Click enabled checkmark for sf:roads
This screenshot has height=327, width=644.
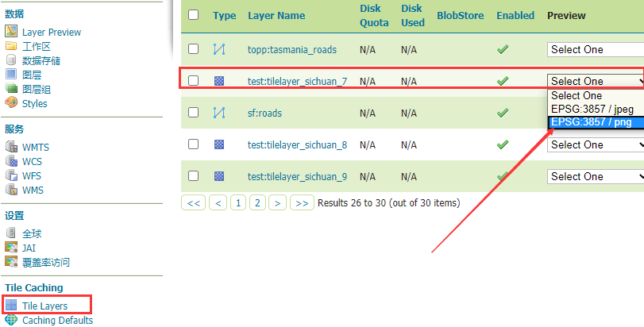click(x=503, y=113)
